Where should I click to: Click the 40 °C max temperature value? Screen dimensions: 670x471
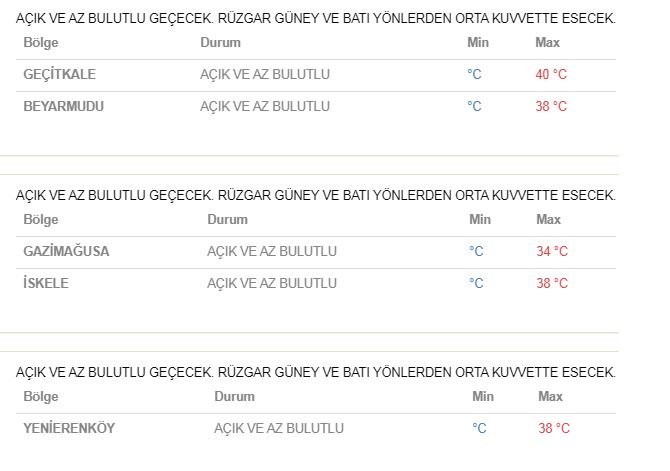(551, 75)
